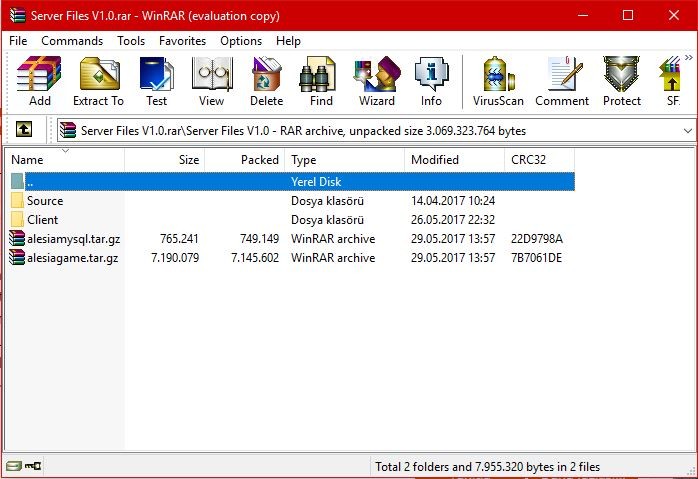
Task: Expand the archive path dropdown
Action: (687, 131)
